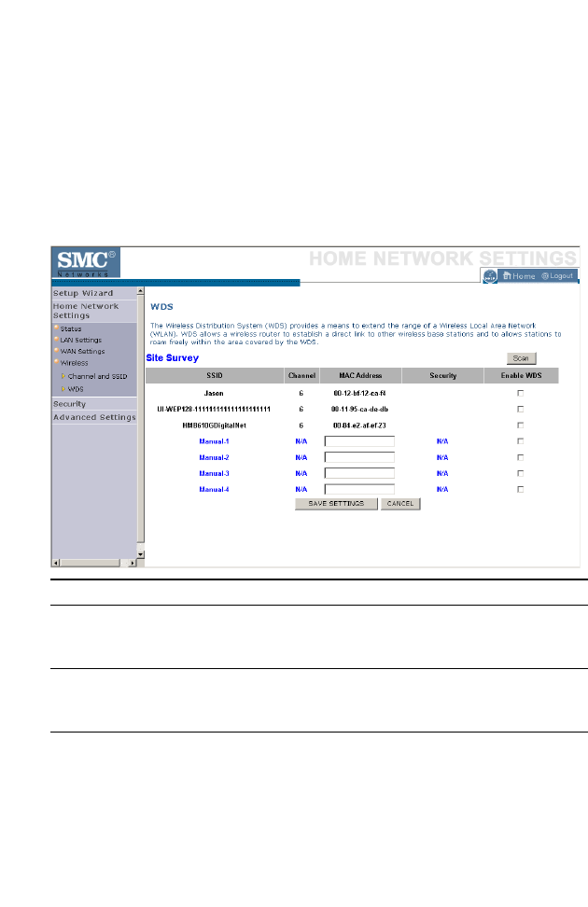Enable WDS for Jason network
The width and height of the screenshot is (588, 907).
pos(520,393)
